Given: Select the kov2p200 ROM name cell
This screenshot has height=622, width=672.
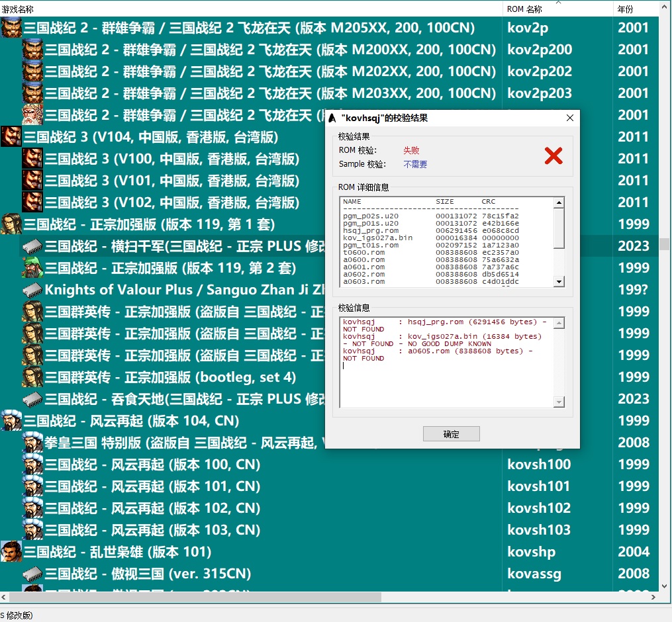Looking at the screenshot, I should (x=540, y=50).
